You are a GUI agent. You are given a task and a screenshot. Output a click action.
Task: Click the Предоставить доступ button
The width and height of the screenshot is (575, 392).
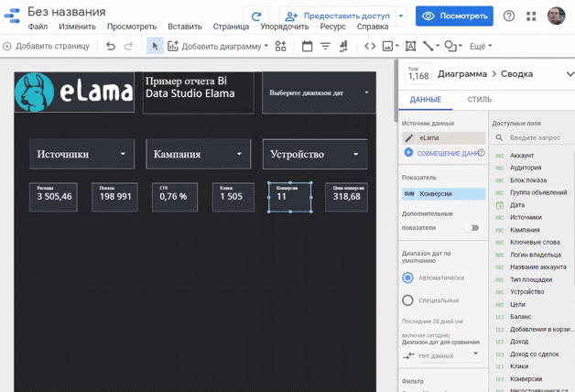tap(338, 16)
